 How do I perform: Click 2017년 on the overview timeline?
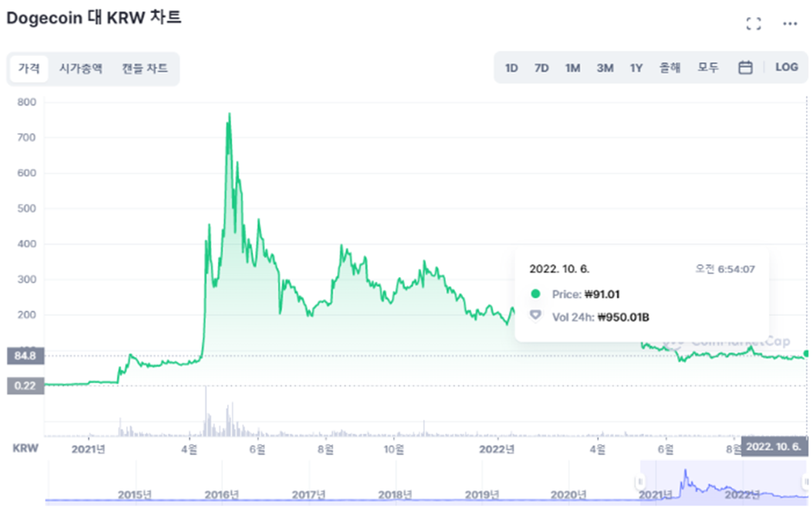click(308, 494)
